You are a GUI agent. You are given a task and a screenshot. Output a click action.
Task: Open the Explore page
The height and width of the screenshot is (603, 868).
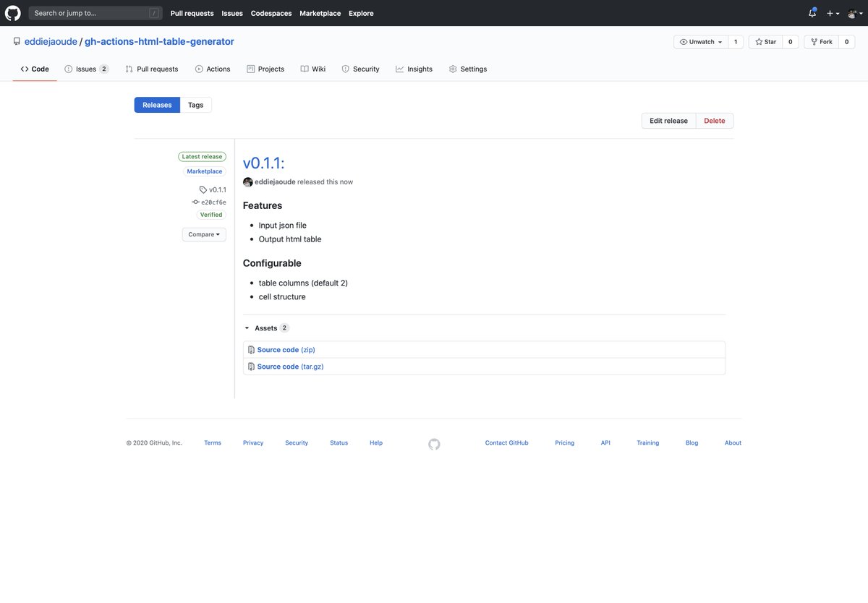361,13
